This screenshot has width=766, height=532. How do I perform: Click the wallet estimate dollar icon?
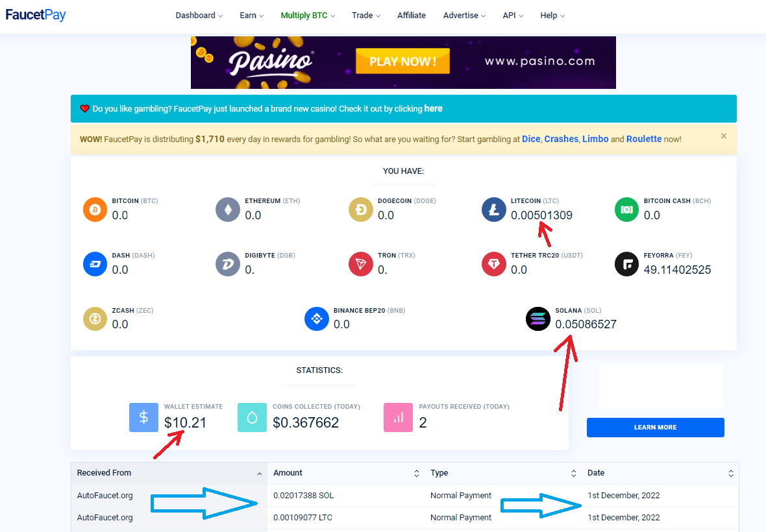(143, 417)
